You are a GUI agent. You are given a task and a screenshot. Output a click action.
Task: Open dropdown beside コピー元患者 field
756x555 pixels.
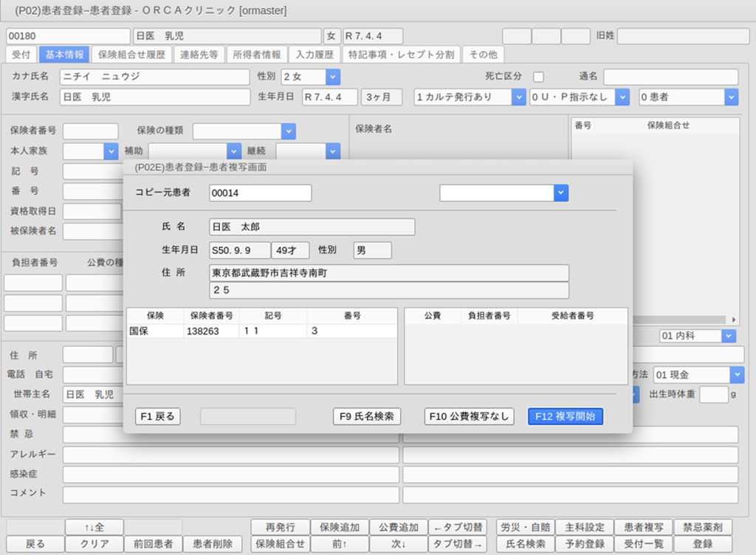point(562,193)
